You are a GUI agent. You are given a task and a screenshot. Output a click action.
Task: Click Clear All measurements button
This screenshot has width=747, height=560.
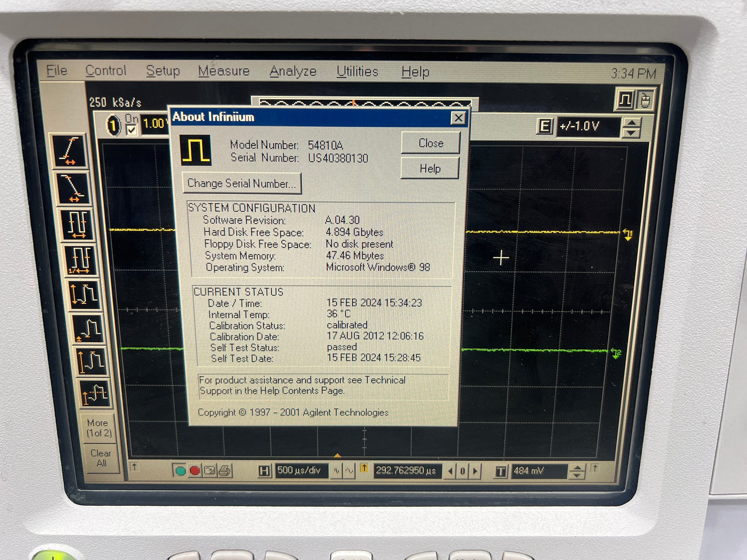pyautogui.click(x=101, y=458)
